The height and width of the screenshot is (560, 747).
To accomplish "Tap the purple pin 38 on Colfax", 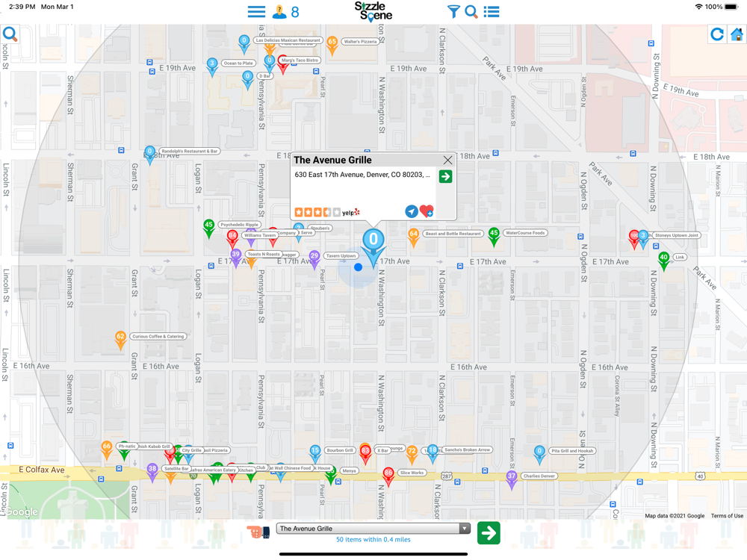I will [152, 472].
